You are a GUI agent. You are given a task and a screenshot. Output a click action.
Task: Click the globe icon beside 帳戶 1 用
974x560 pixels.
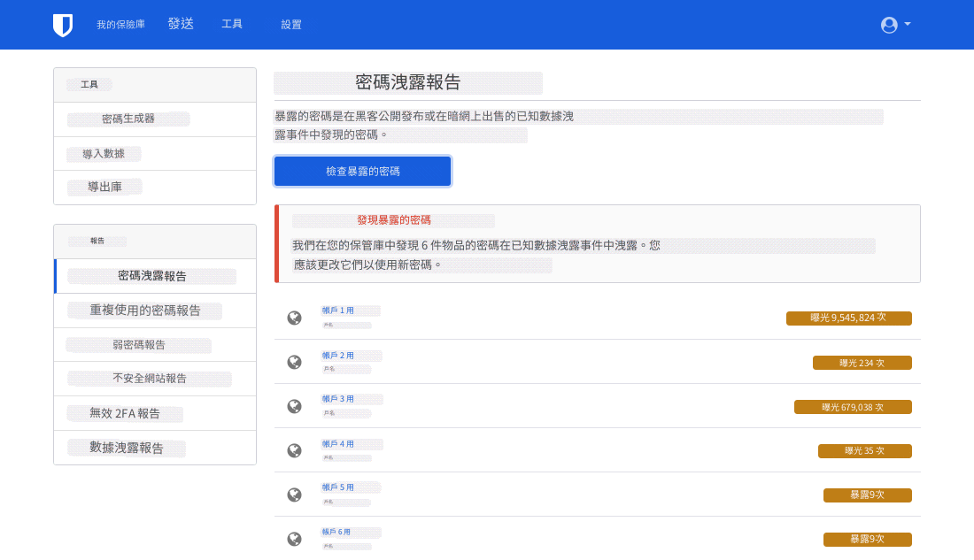[294, 317]
